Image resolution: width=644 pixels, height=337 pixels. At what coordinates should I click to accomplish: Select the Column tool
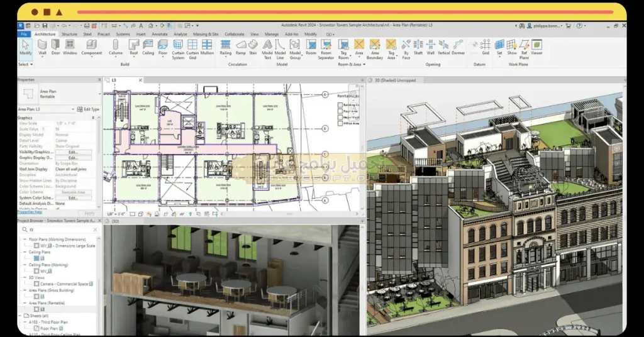[116, 48]
